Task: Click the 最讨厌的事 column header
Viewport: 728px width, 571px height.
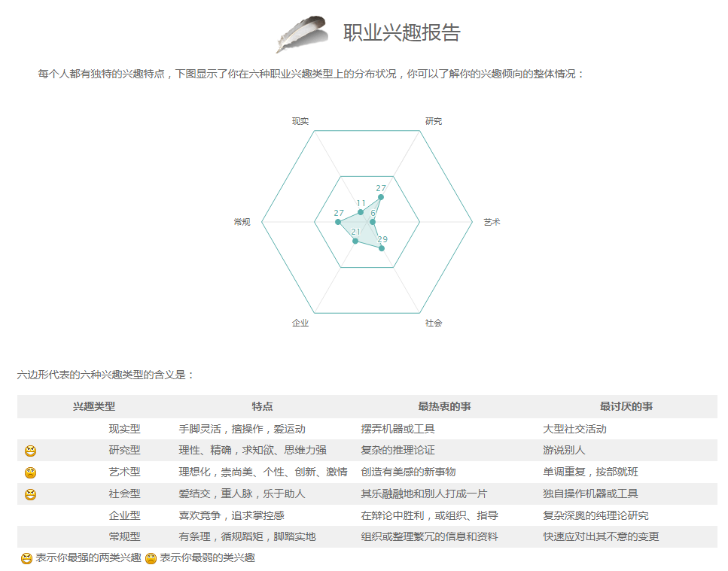Action: [x=626, y=406]
